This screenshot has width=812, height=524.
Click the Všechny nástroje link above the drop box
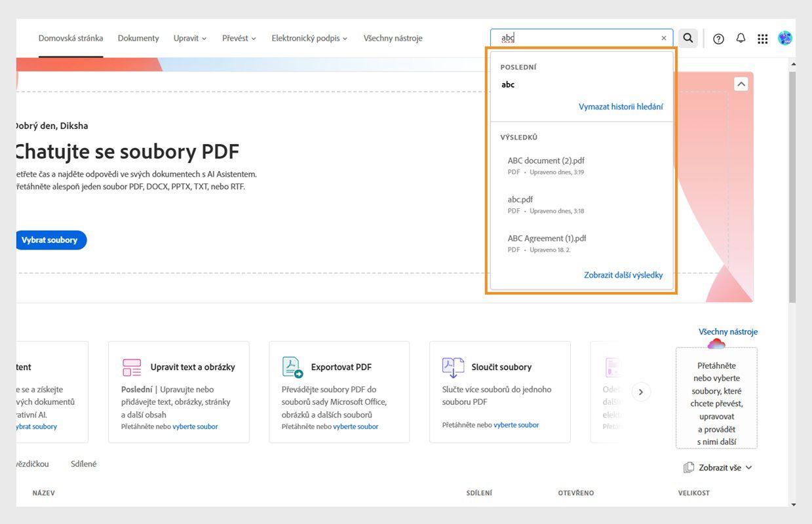[728, 331]
